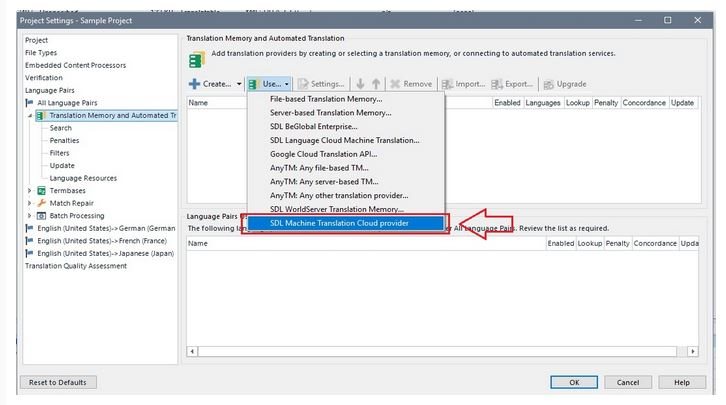
Task: Choose AnyTM: Any other translation provider...
Action: [x=346, y=196]
